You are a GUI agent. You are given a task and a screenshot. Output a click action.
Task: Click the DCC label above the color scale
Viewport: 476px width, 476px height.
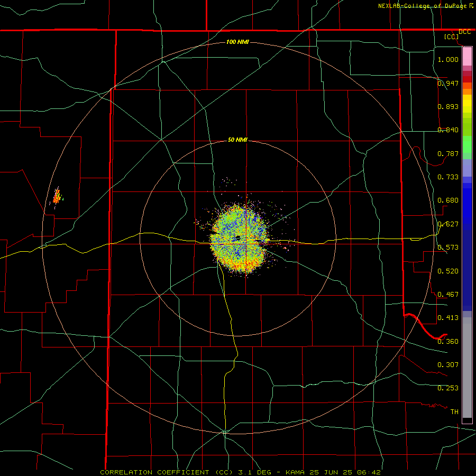(x=464, y=32)
